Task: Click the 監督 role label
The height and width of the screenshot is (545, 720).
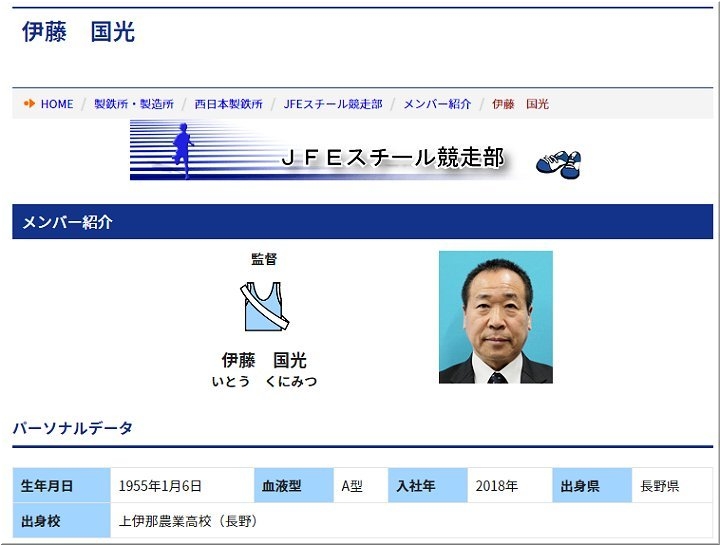Action: (264, 259)
